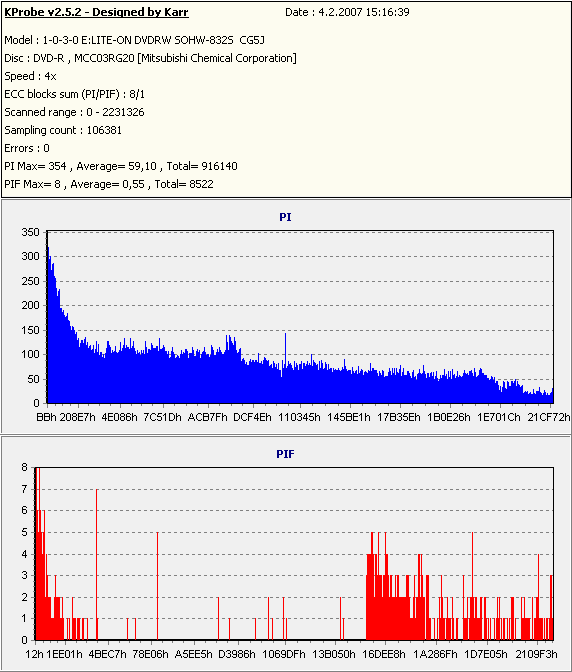Click PI x-axis label '1B0E26h'
Screen dimensions: 572x672
tap(448, 417)
